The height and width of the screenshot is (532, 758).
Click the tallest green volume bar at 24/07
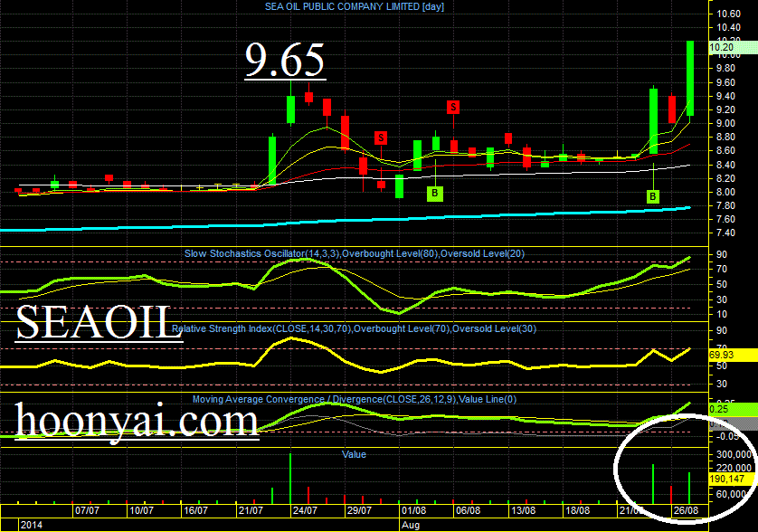tap(290, 479)
